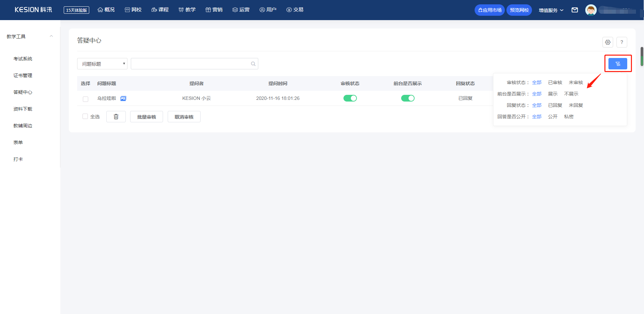Select 教辅周边 in sidebar
The height and width of the screenshot is (314, 644).
[23, 126]
